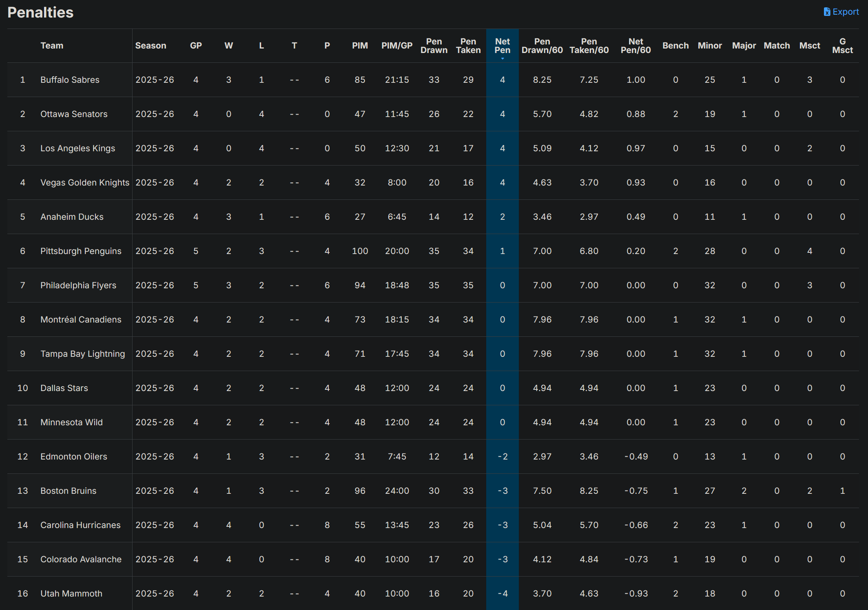This screenshot has height=610, width=868.
Task: Sort by Season column header
Action: [151, 46]
